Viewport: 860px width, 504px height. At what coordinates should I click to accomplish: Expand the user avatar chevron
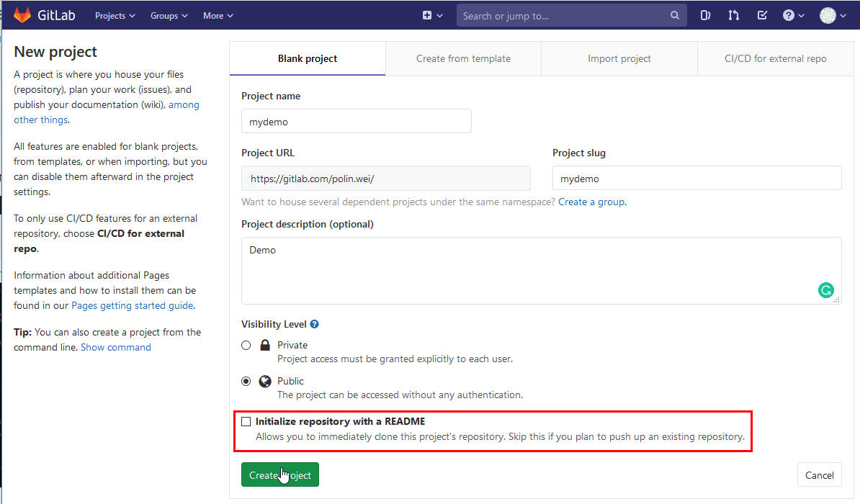tap(843, 16)
